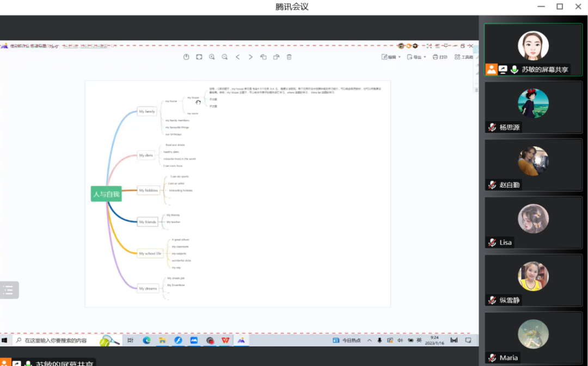This screenshot has height=366, width=588.
Task: Open the outline list panel on the left
Action: pyautogui.click(x=9, y=290)
